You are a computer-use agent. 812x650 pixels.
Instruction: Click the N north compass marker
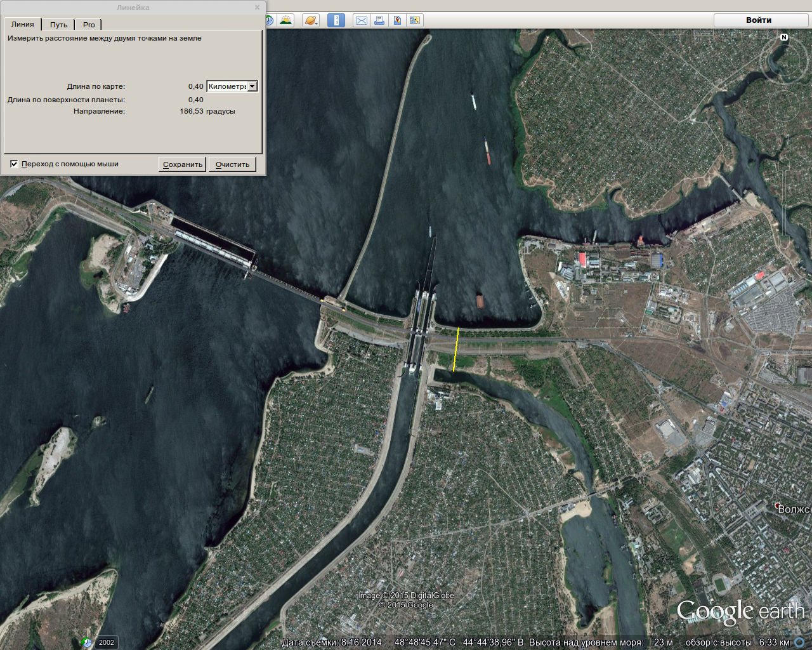click(784, 37)
